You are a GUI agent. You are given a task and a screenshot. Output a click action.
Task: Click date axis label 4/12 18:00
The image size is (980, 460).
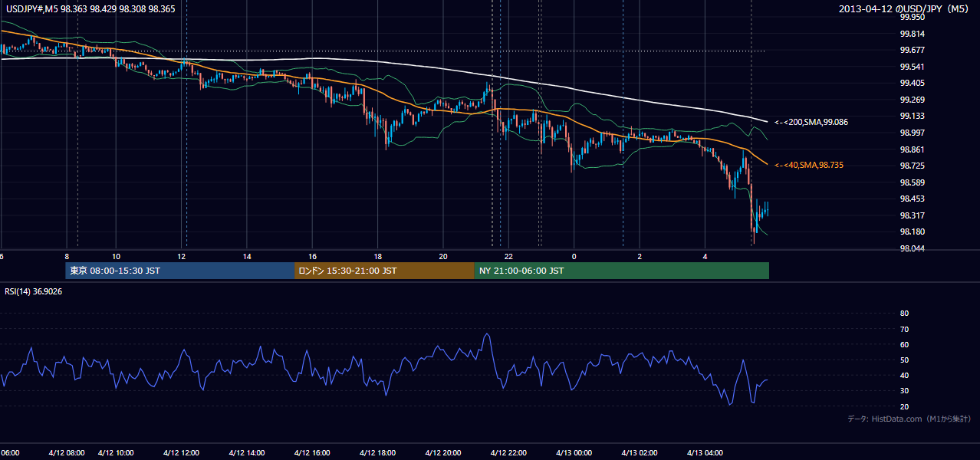pos(377,452)
